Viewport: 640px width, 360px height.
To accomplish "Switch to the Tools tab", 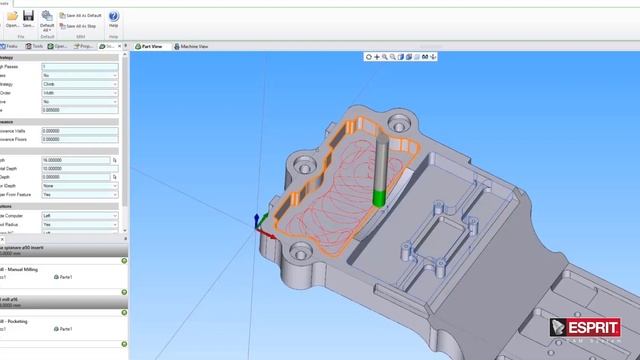I will tap(34, 46).
